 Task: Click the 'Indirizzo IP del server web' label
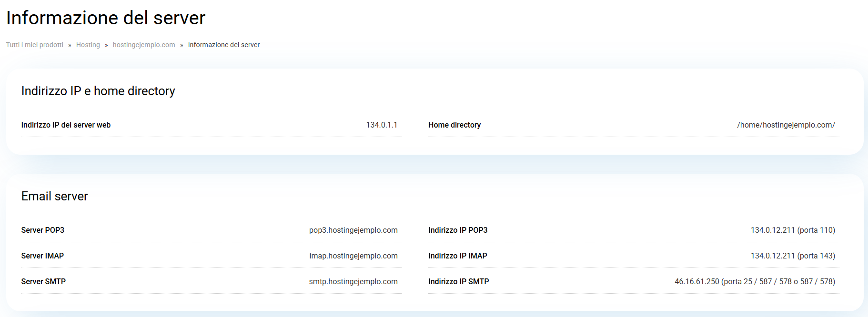[x=66, y=125]
